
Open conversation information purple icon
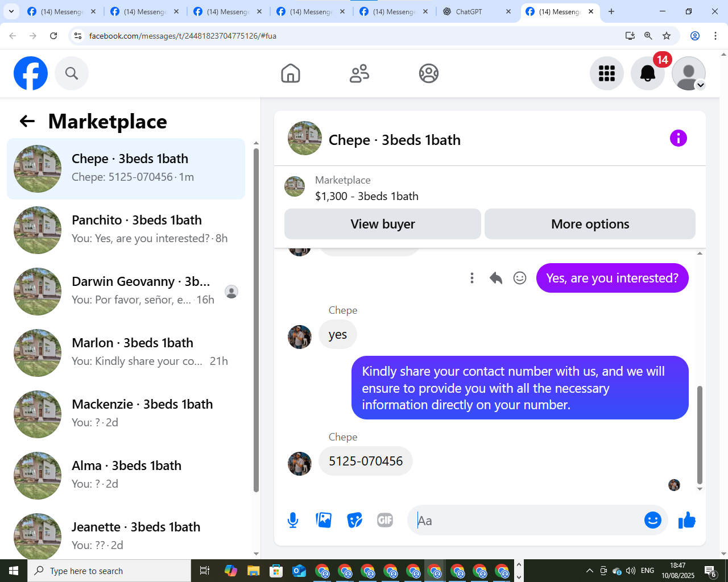[x=679, y=138]
